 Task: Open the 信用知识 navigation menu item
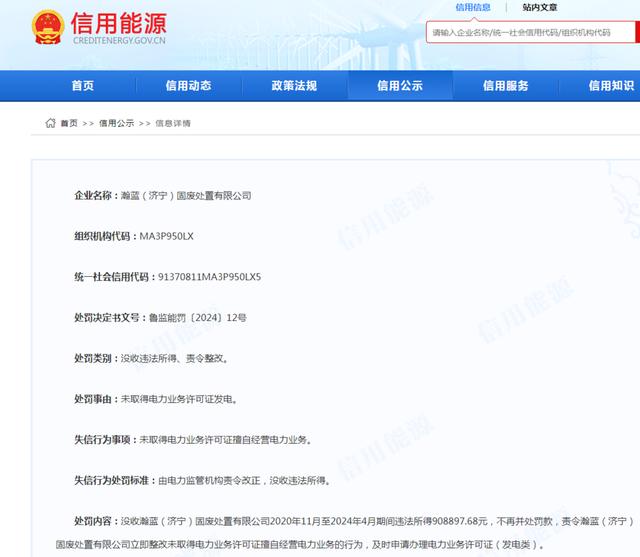pyautogui.click(x=610, y=86)
